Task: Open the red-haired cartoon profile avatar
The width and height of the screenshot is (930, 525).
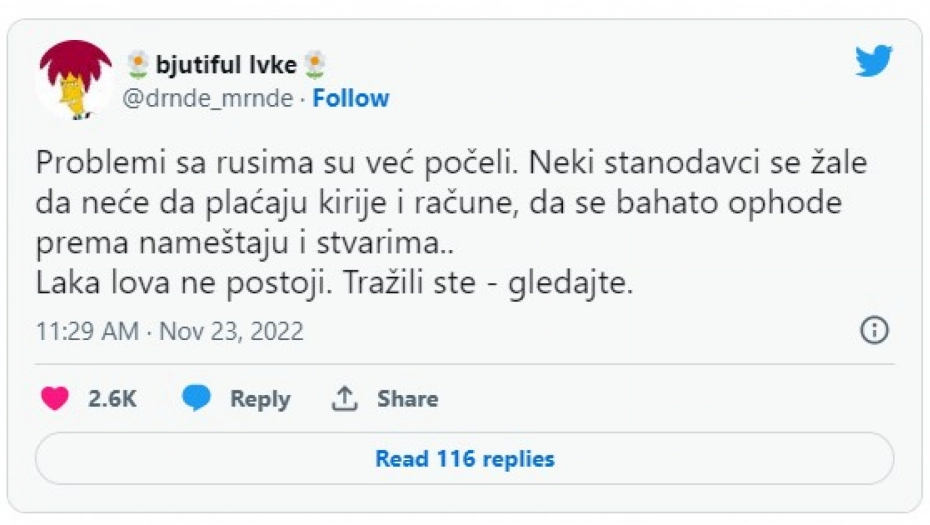Action: pyautogui.click(x=75, y=80)
